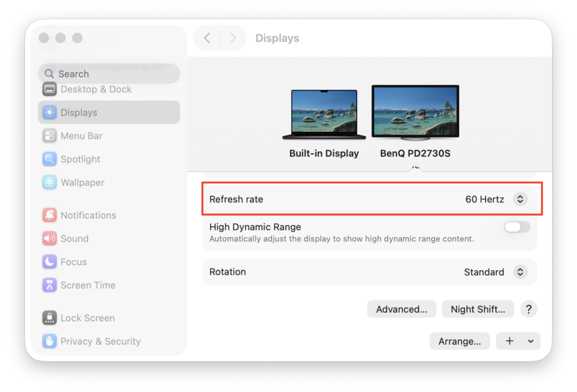
Task: Open Night Shift settings
Action: click(x=478, y=309)
